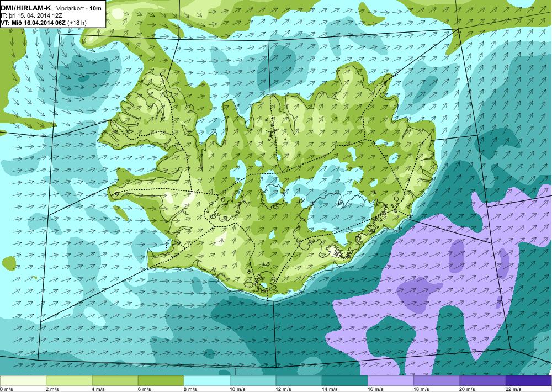Click the '14 m/s' legend label
This screenshot has height=392, width=552.
(330, 389)
